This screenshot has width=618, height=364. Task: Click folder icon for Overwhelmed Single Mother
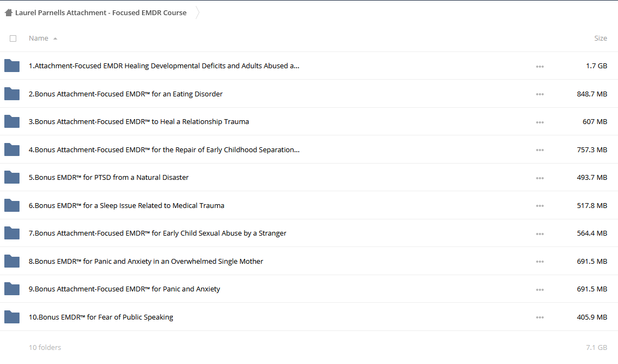pos(12,261)
